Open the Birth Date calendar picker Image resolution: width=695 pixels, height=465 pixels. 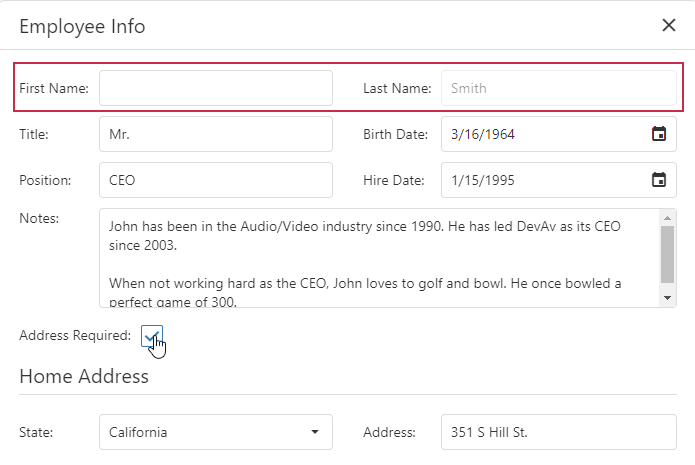pos(659,134)
